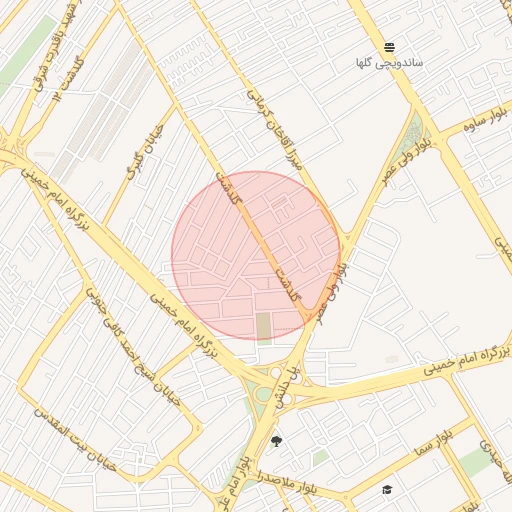The height and width of the screenshot is (512, 512).
Task: Select the بلوار سما street label
Action: point(433,443)
